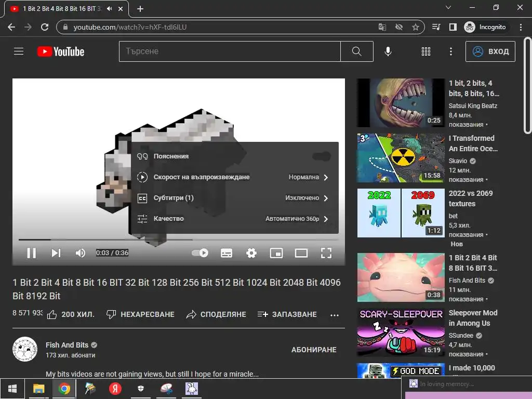
Task: Open Chrome three-dot menu
Action: (x=521, y=27)
